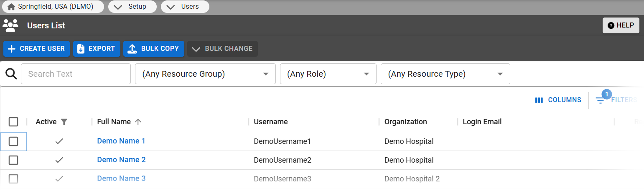This screenshot has height=191, width=644.
Task: Open the Any Role dropdown
Action: tap(328, 74)
